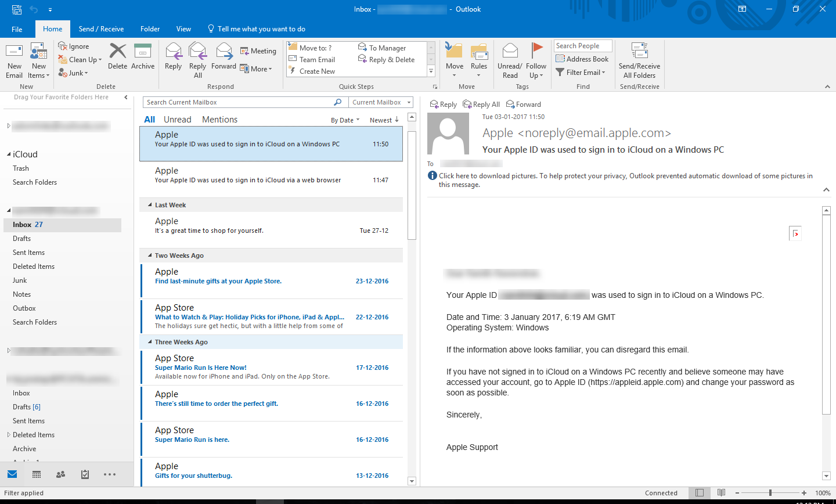Image resolution: width=836 pixels, height=504 pixels.
Task: Click here to download pictures infobar
Action: [626, 180]
